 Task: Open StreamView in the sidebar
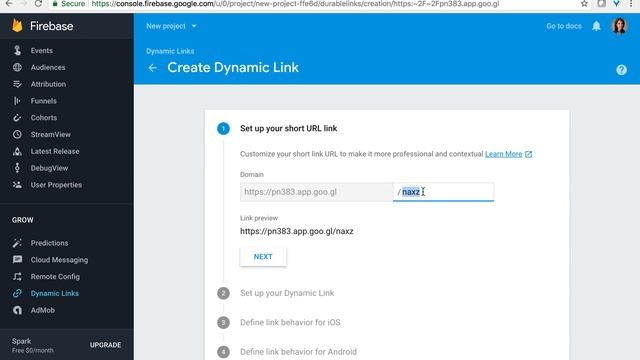pyautogui.click(x=51, y=134)
